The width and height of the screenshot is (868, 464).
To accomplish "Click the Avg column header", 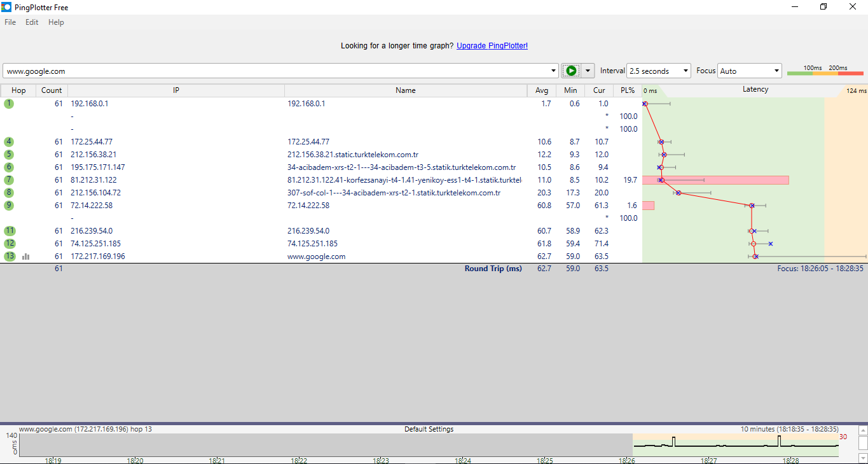I will point(542,90).
